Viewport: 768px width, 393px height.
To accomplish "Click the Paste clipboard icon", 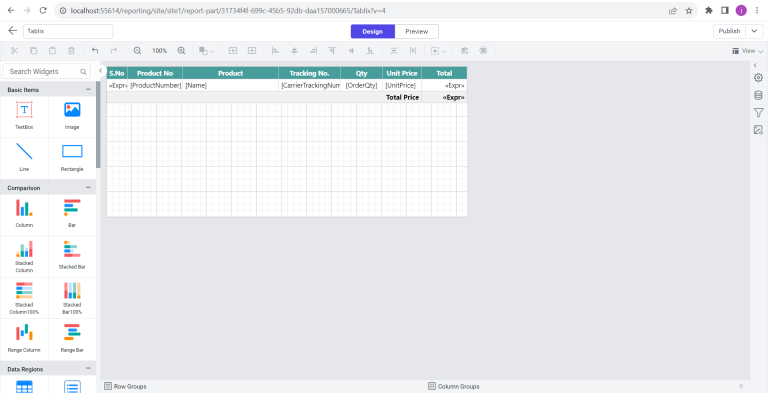I will tap(52, 50).
